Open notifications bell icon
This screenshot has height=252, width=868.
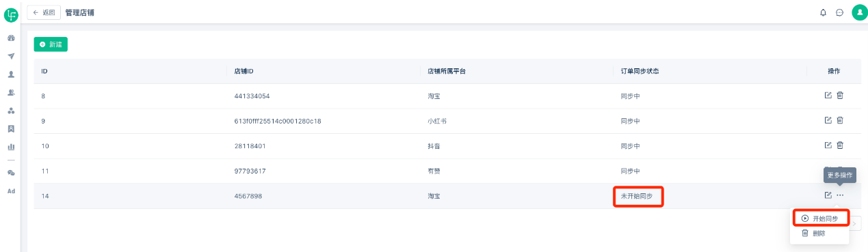pyautogui.click(x=823, y=13)
